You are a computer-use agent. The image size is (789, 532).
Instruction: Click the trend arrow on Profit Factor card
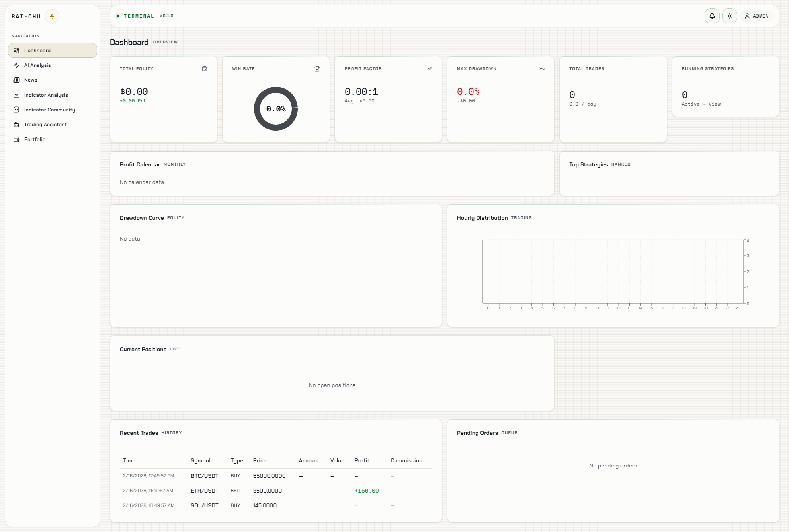[x=430, y=68]
